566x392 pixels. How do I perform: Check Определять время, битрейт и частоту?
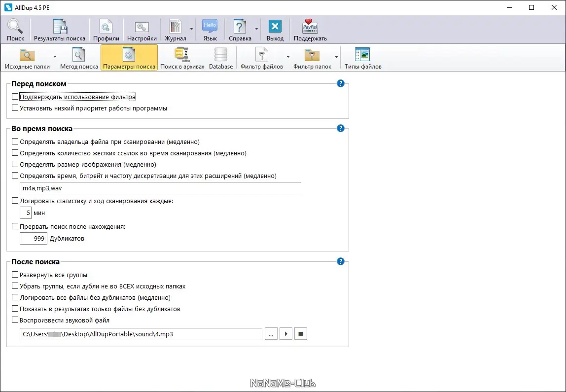(x=15, y=176)
